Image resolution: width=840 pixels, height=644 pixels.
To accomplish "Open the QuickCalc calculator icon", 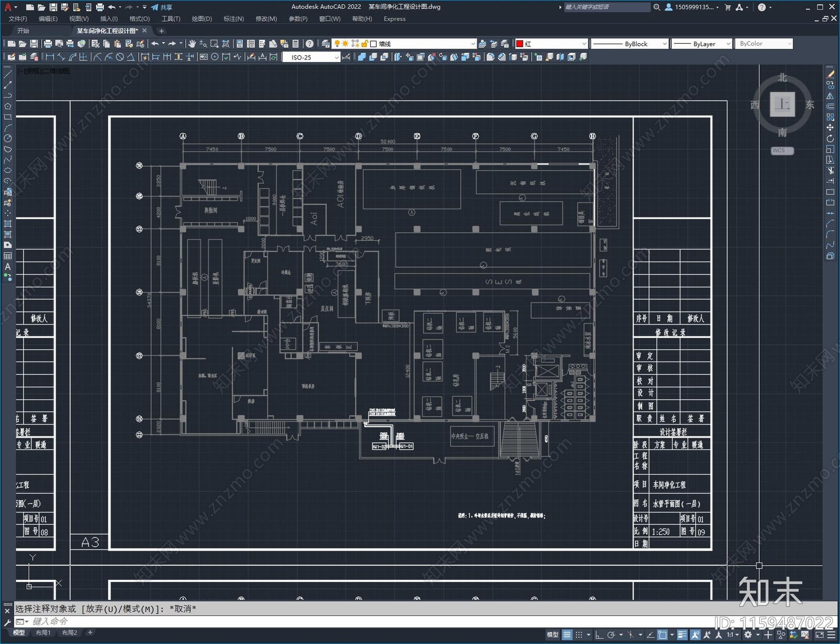I will click(x=296, y=44).
